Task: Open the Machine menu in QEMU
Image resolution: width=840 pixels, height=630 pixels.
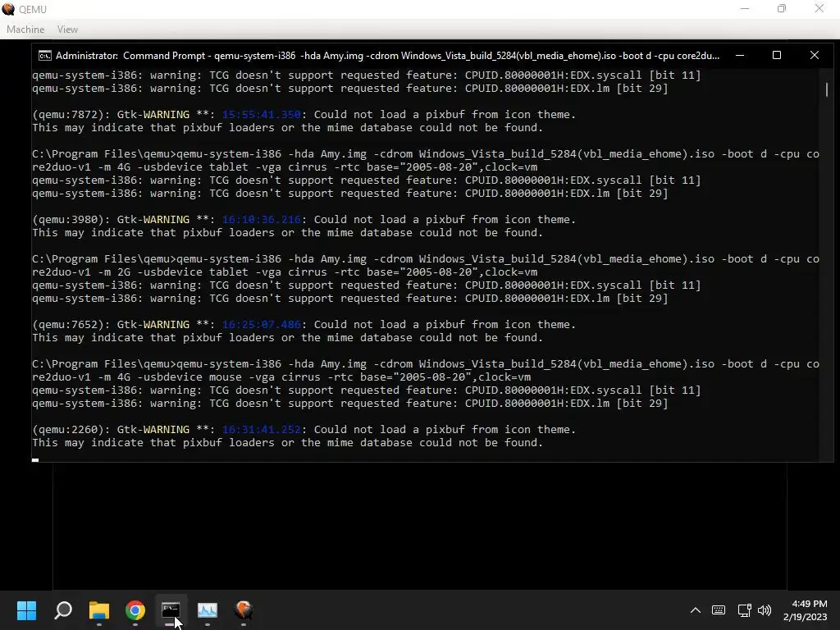Action: coord(25,30)
